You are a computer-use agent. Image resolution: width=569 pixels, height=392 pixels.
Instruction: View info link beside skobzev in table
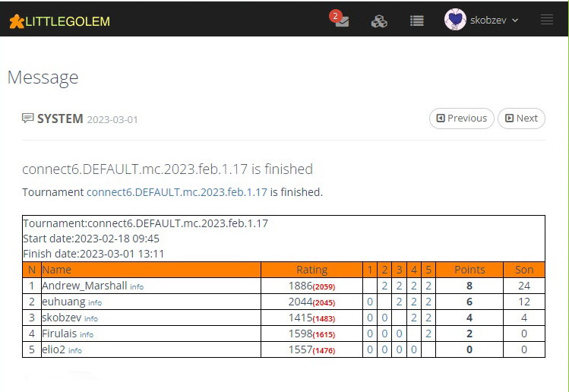point(90,318)
